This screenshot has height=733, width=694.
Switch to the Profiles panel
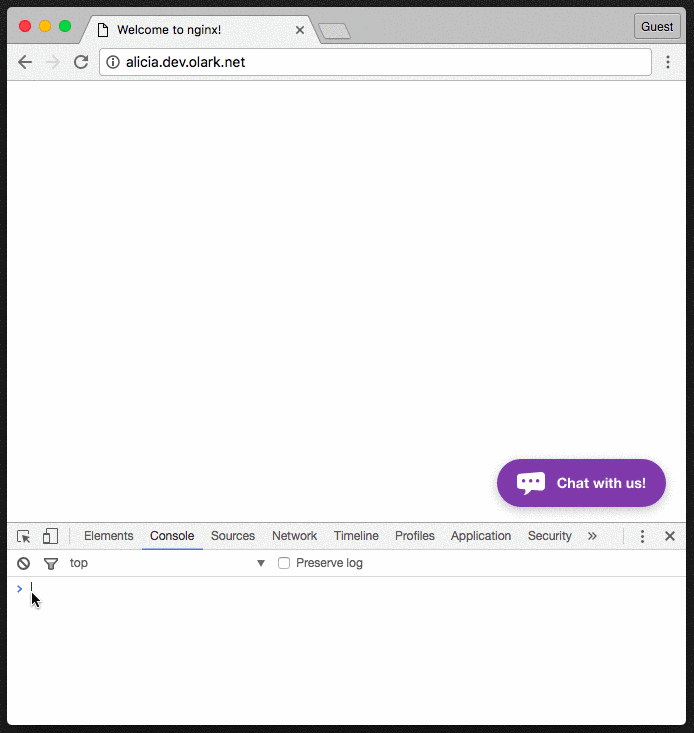click(x=415, y=536)
